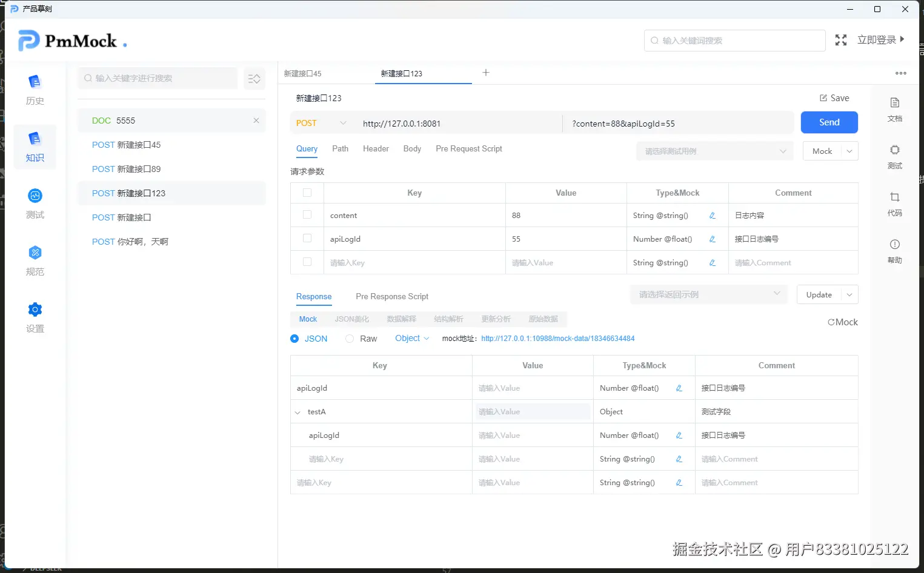
Task: Refresh mock data with the CMock button
Action: click(843, 322)
